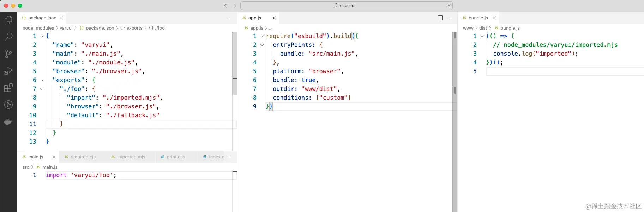Click www breadcrumb in bundle.js editor

point(468,28)
